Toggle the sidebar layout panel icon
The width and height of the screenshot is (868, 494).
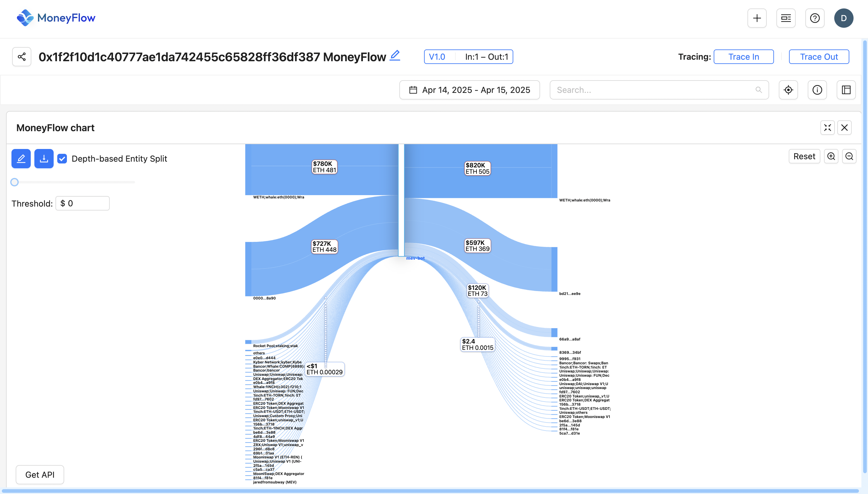pos(846,90)
